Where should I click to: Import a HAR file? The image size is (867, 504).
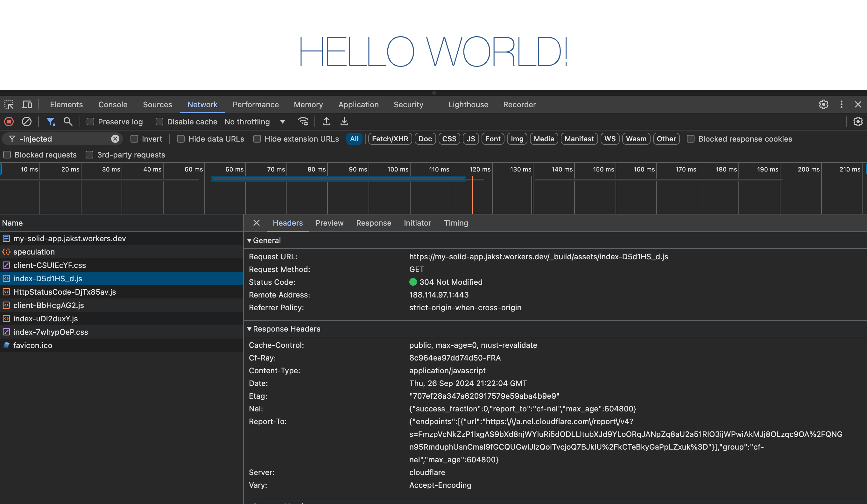coord(326,122)
